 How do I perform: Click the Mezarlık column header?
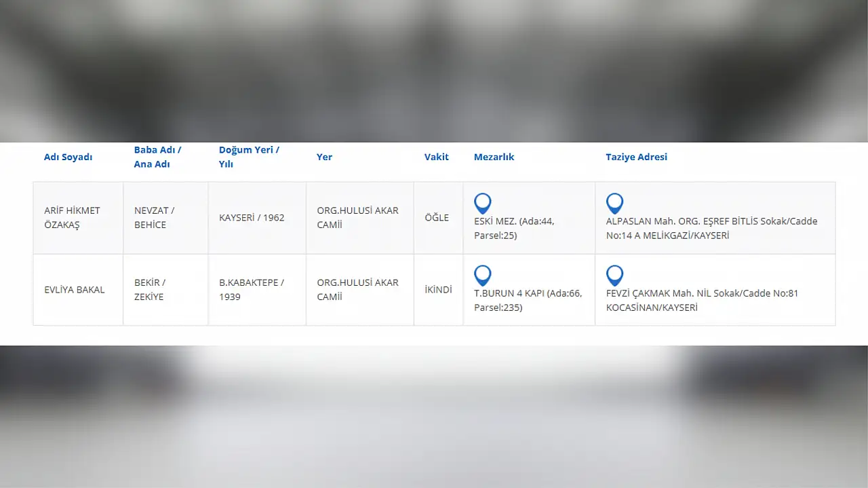pos(494,157)
